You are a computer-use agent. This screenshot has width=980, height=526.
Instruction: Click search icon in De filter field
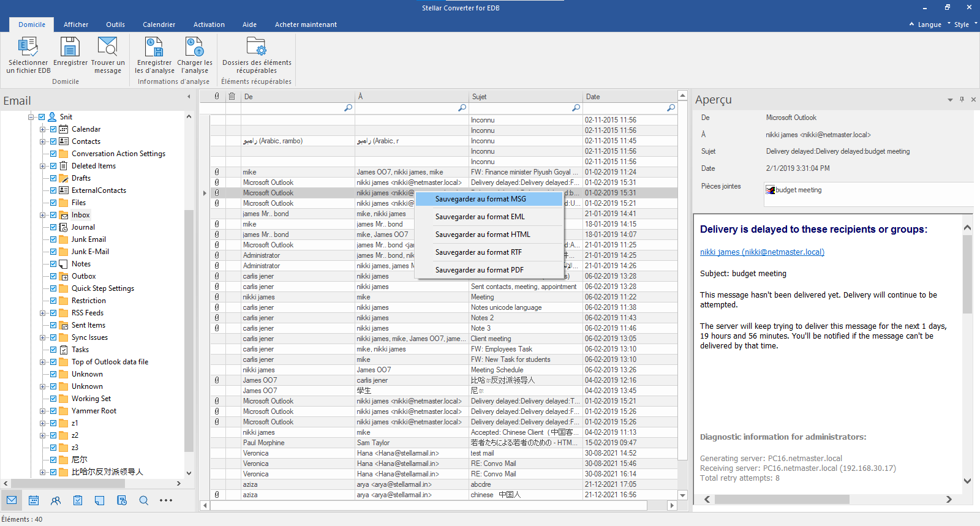pyautogui.click(x=348, y=108)
